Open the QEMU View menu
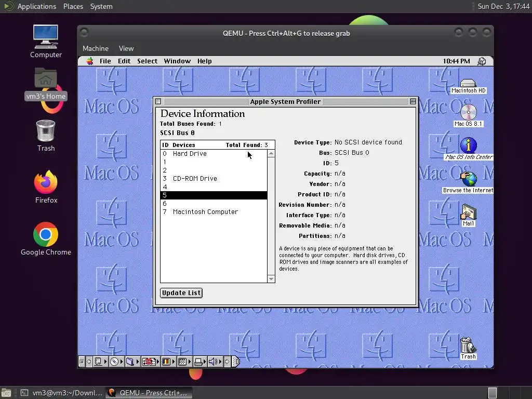Screen dimensions: 532x399 click(126, 48)
